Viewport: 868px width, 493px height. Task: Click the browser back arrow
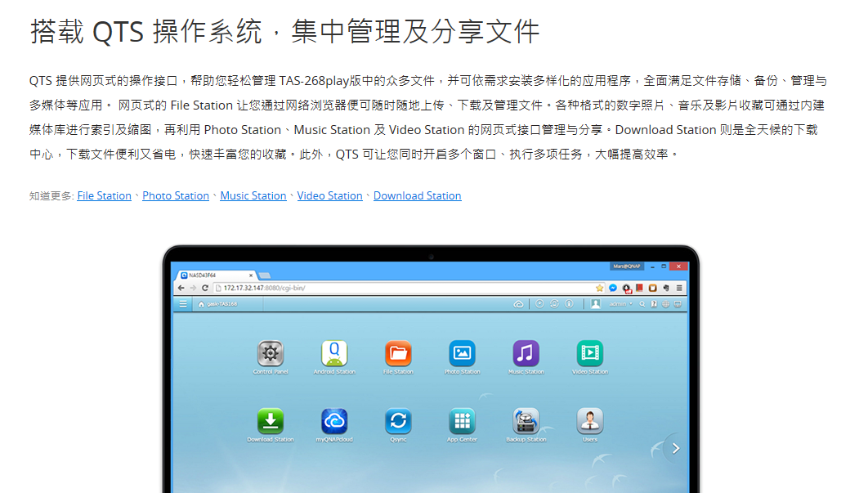tap(181, 288)
